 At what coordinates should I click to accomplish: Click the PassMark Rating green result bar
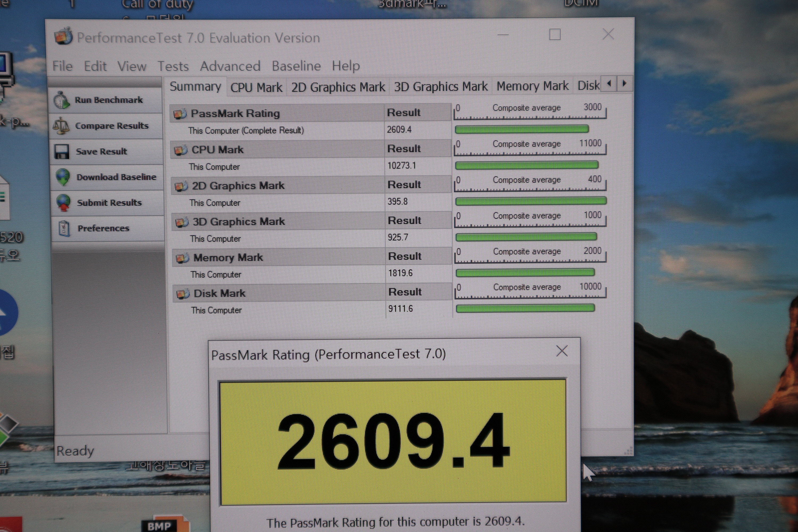click(521, 129)
